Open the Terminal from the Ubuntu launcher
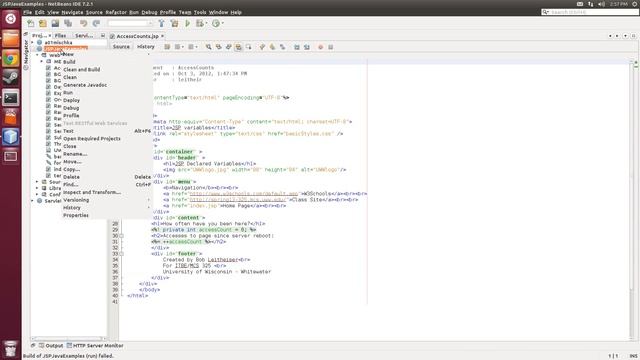 point(11,98)
